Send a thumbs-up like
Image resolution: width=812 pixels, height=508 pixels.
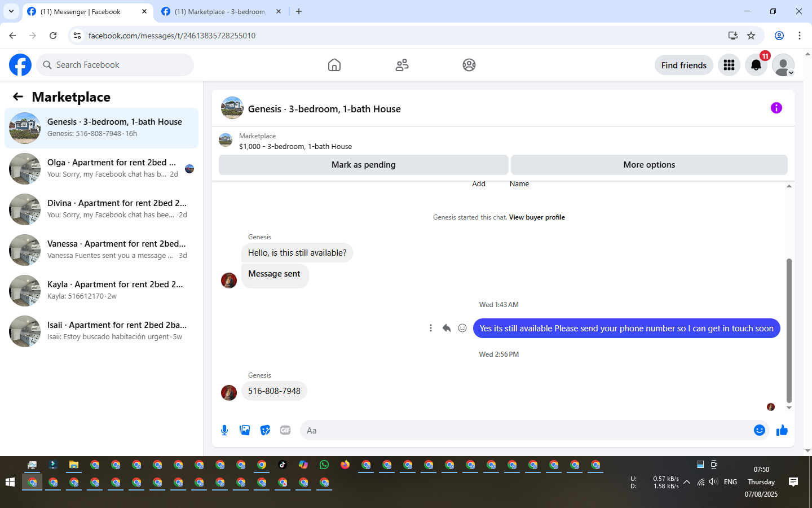[x=782, y=430]
